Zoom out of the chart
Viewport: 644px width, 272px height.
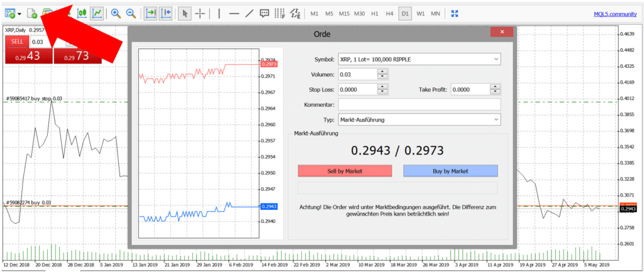pos(131,13)
